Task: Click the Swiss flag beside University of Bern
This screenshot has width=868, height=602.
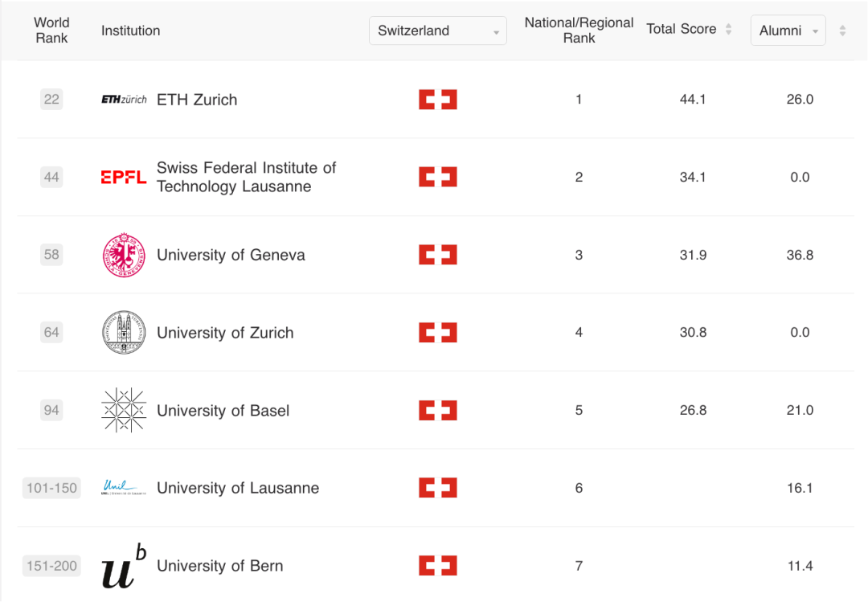Action: [438, 566]
